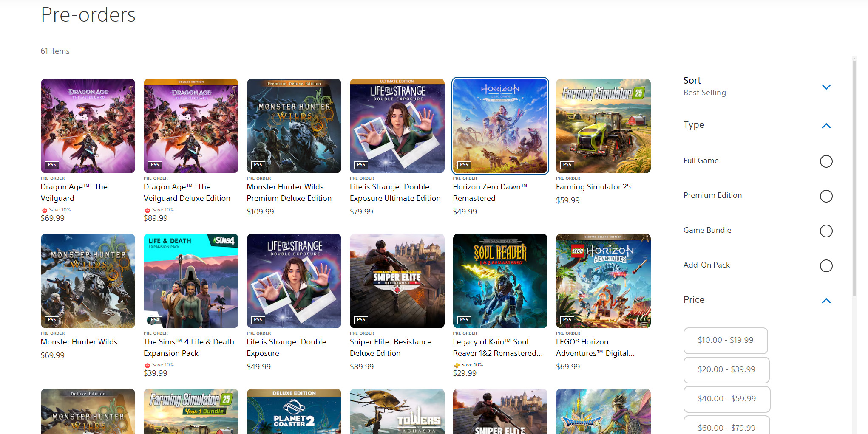Choose the Add-On Pack filter option
Screen dimensions: 868x434
825,266
